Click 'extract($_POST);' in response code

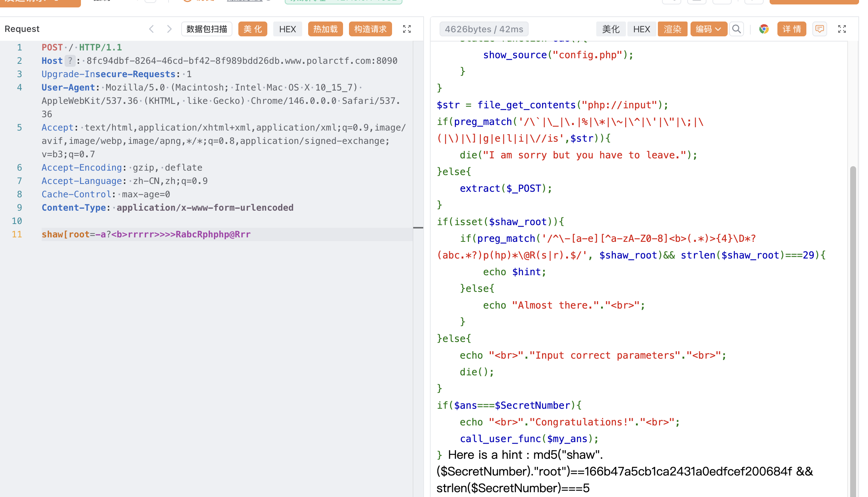coord(506,188)
